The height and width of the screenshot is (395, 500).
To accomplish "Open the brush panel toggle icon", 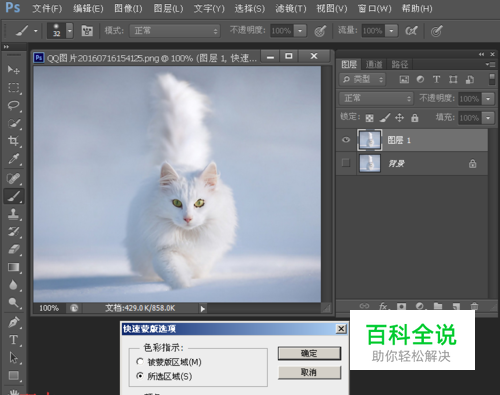I will [x=87, y=31].
